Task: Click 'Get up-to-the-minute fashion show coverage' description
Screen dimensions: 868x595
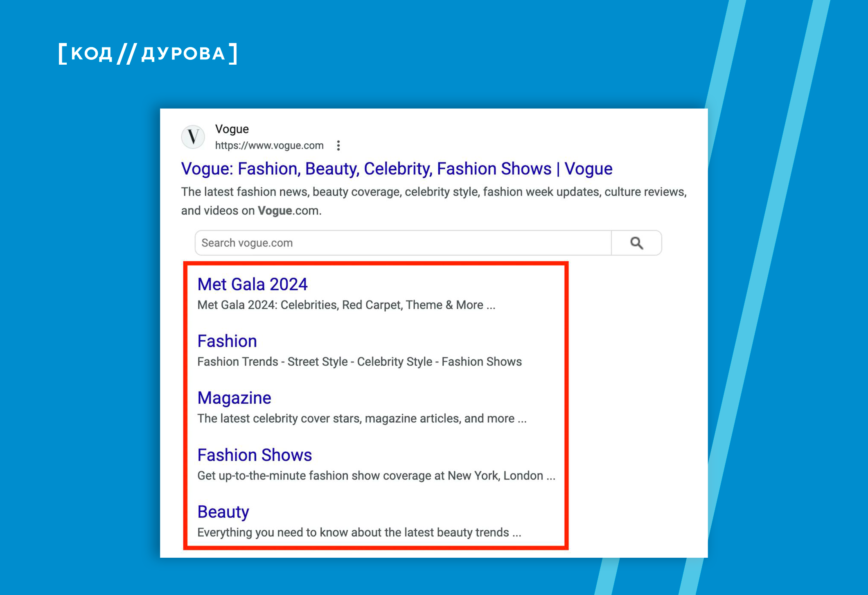Action: click(x=376, y=475)
